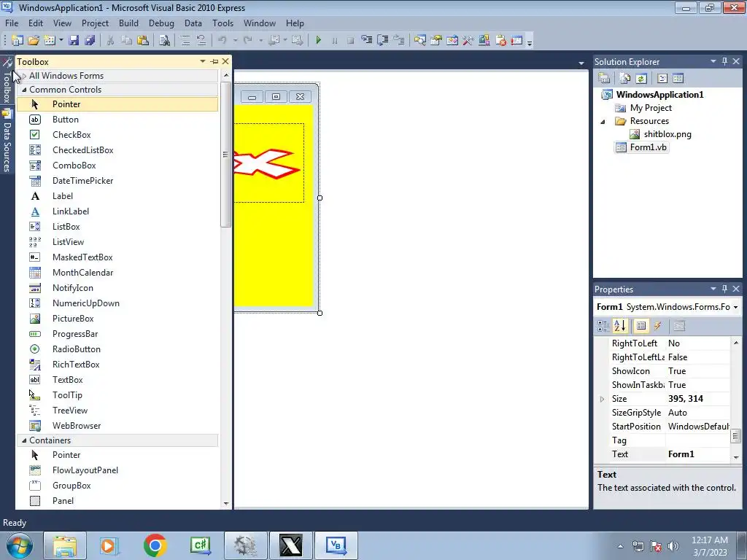Save the current file with the Save icon
Viewport: 747px width, 560px height.
74,41
